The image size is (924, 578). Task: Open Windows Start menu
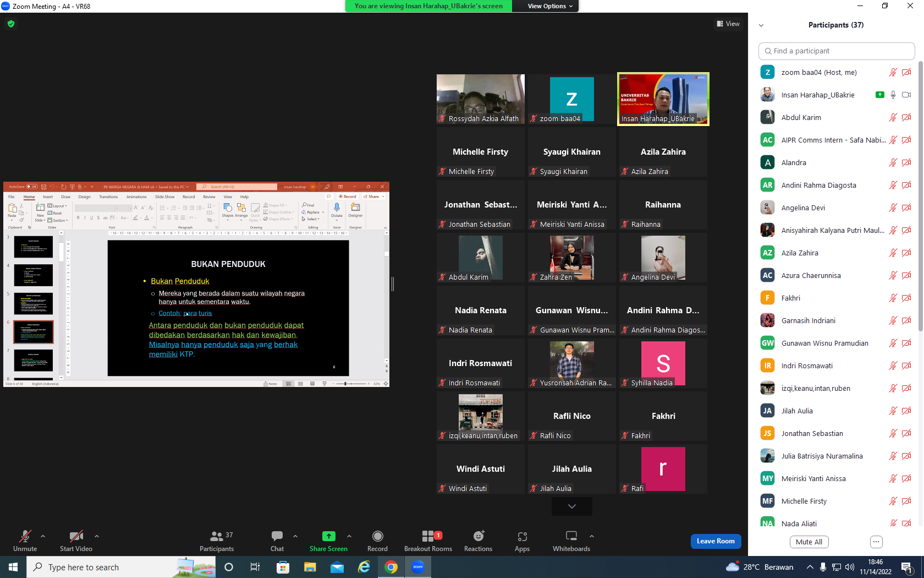(x=13, y=567)
